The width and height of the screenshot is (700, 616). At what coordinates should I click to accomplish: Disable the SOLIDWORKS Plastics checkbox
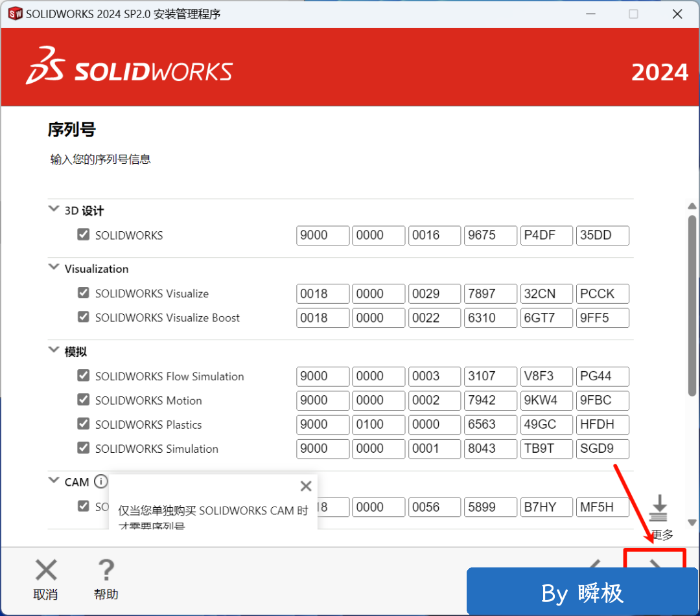point(84,424)
